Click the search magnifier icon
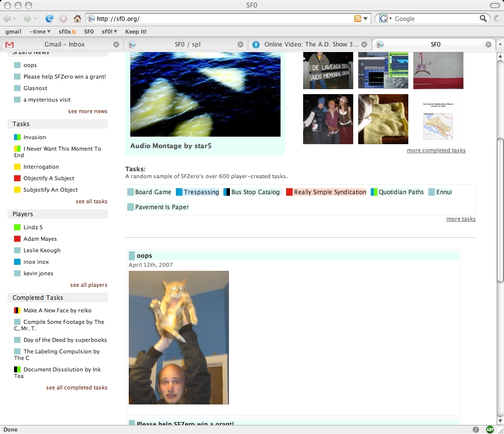The image size is (504, 434). point(483,19)
